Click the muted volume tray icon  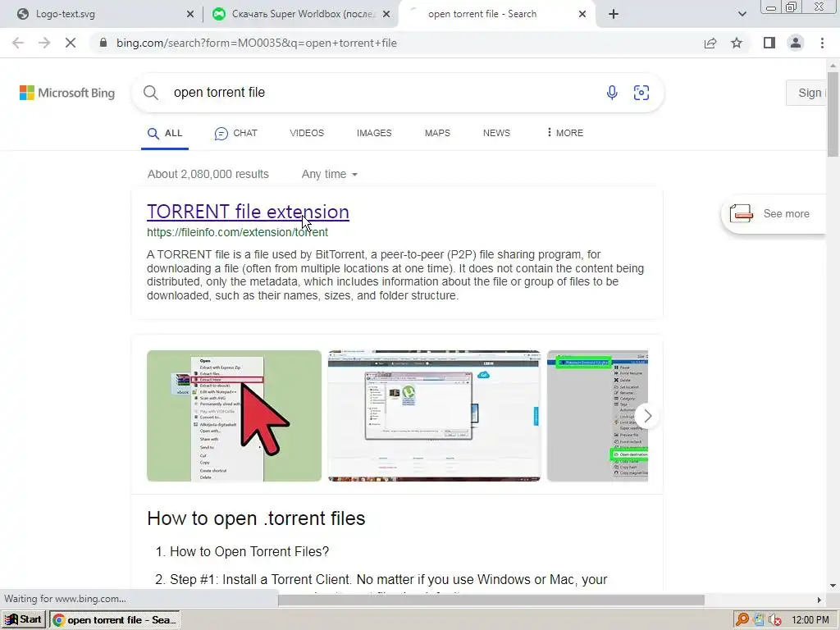pyautogui.click(x=775, y=620)
